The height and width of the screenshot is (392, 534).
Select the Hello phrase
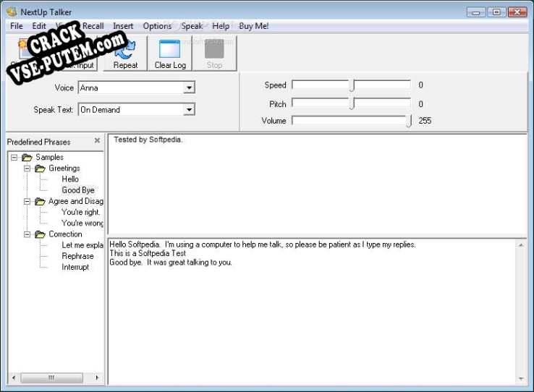70,179
